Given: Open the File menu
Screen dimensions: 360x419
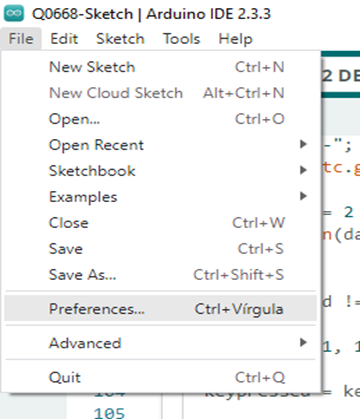Looking at the screenshot, I should pos(21,39).
